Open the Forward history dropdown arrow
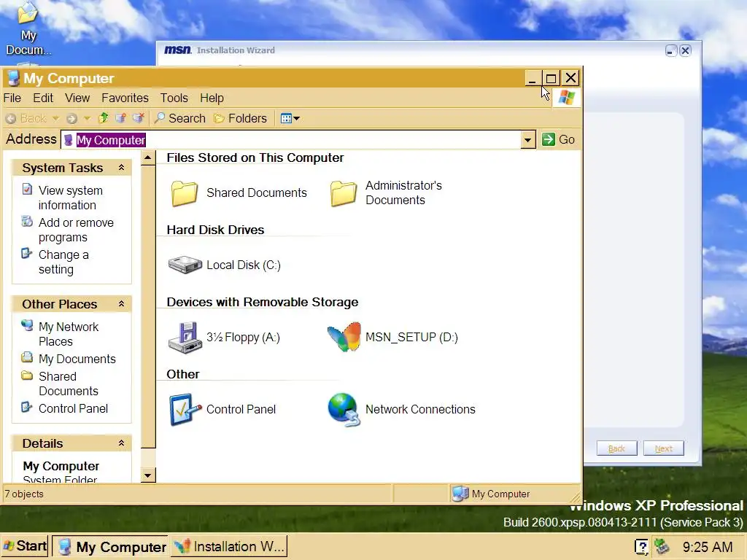Image resolution: width=747 pixels, height=560 pixels. coord(87,119)
